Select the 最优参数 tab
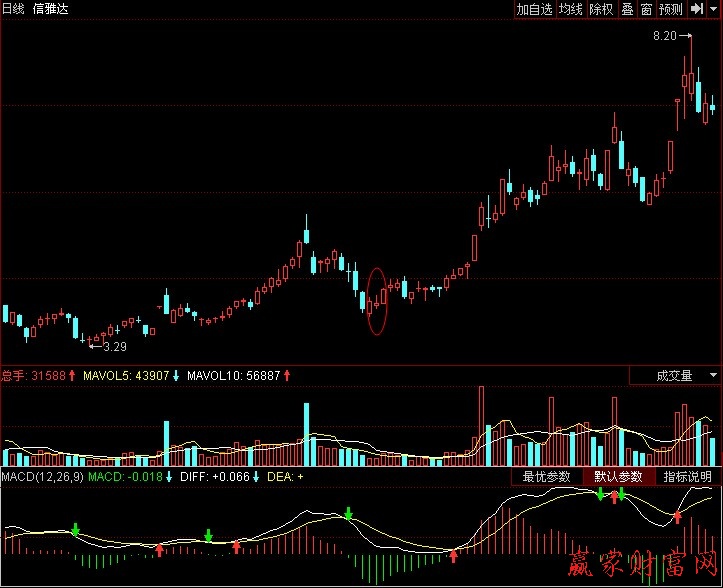723x588 pixels. click(546, 477)
